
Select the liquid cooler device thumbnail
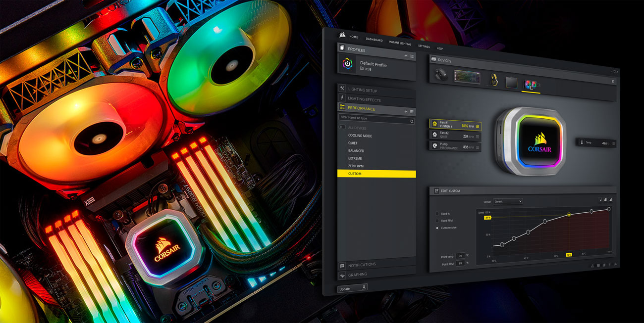coord(532,85)
